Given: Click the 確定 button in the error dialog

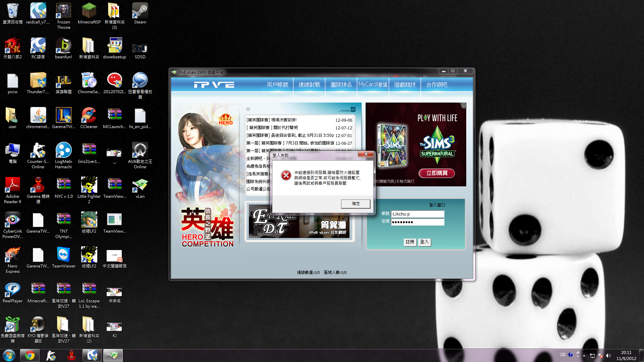Looking at the screenshot, I should 356,204.
